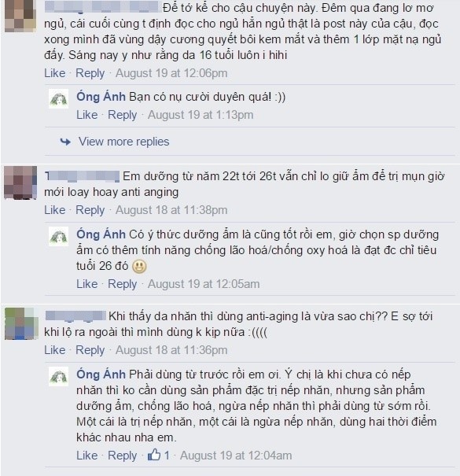Image resolution: width=460 pixels, height=476 pixels.
Task: Reply to the comment posted August 18 at 11:36pm
Action: [x=90, y=350]
